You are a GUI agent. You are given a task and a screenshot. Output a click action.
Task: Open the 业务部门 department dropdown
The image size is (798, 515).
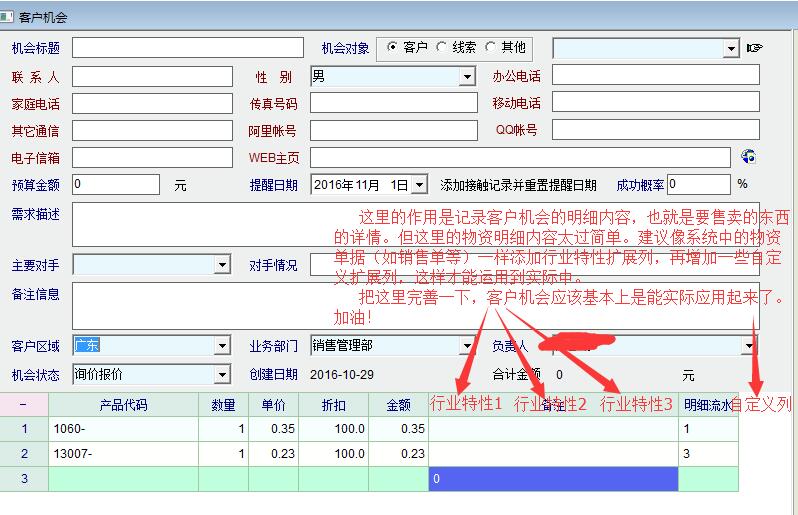[467, 346]
